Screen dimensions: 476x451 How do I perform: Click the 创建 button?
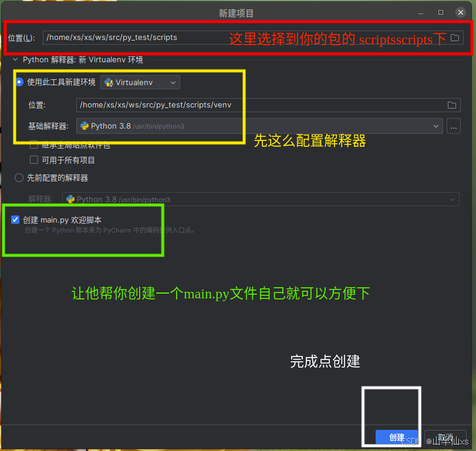tap(396, 437)
